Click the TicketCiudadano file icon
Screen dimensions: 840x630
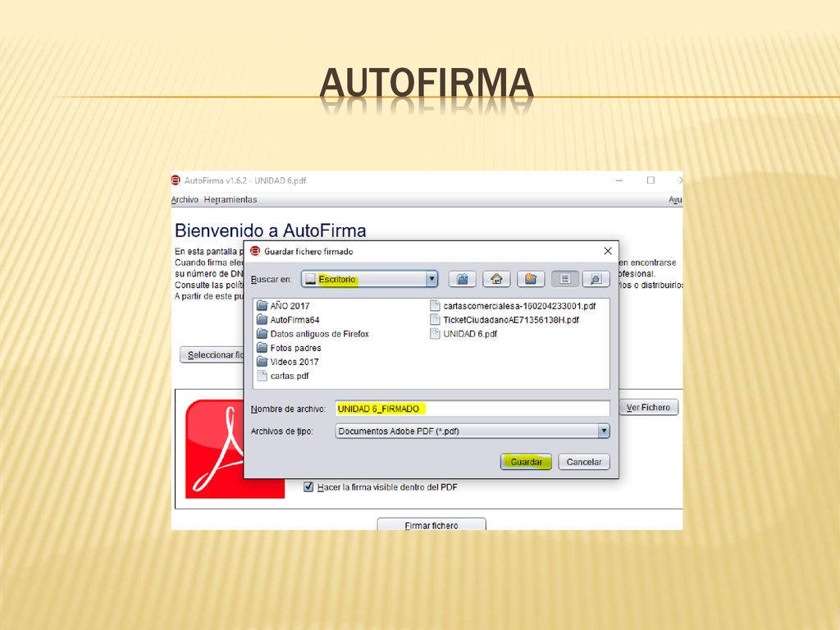point(435,319)
